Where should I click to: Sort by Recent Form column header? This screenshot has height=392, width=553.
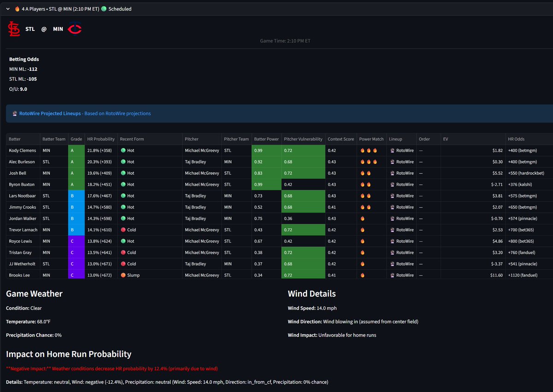point(150,139)
